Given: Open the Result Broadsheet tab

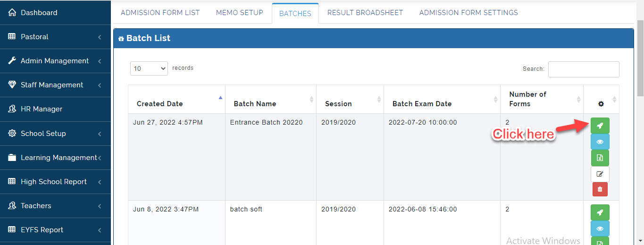Looking at the screenshot, I should point(365,13).
